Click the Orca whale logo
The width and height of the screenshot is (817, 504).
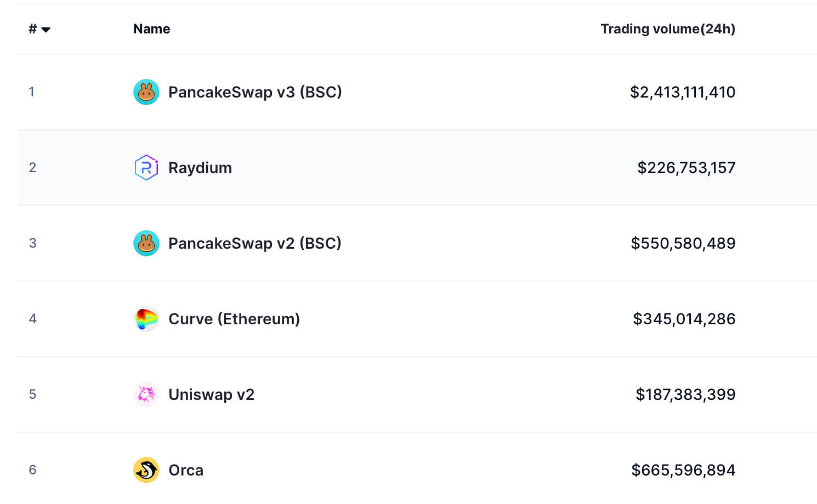(x=146, y=470)
